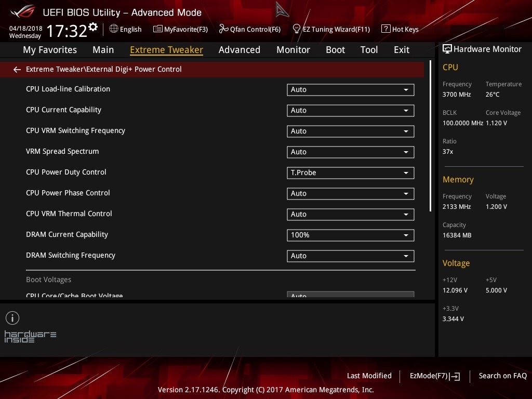Click the EZ Tuning Wizard lightbulb icon
The image size is (532, 399).
[296, 29]
